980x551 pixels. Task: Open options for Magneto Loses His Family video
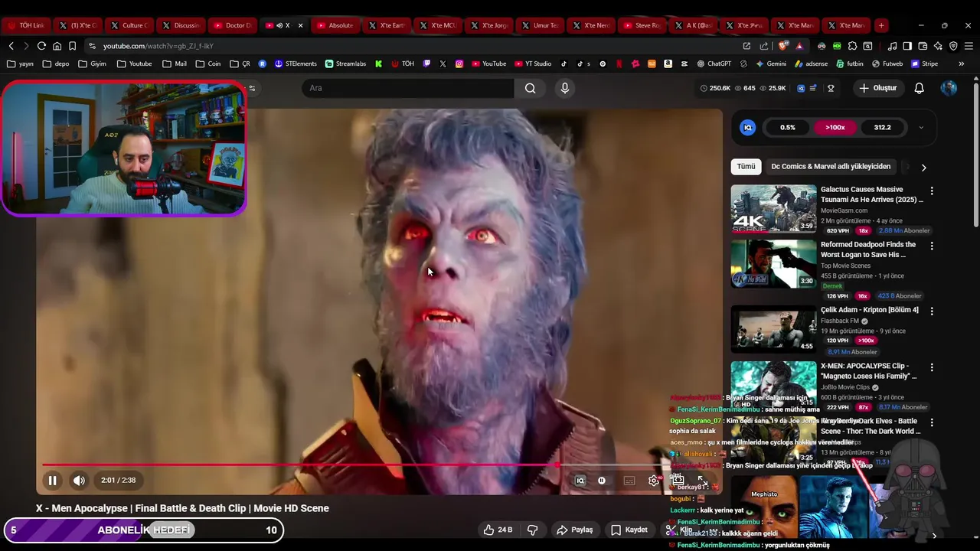[932, 367]
